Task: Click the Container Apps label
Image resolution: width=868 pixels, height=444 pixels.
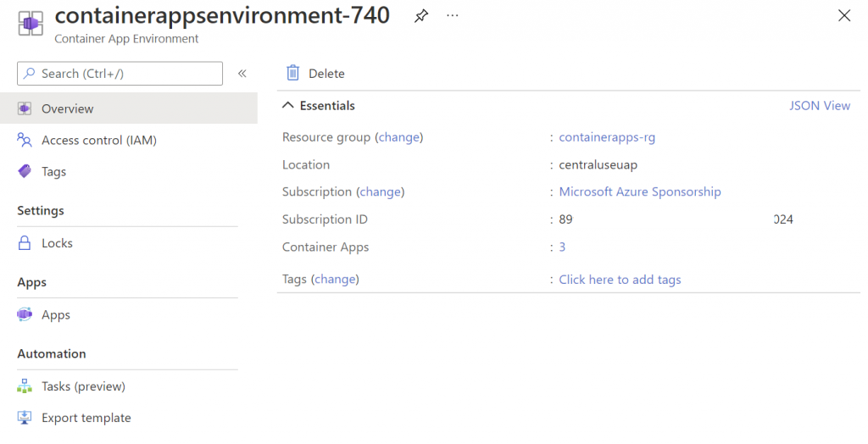Action: (325, 247)
